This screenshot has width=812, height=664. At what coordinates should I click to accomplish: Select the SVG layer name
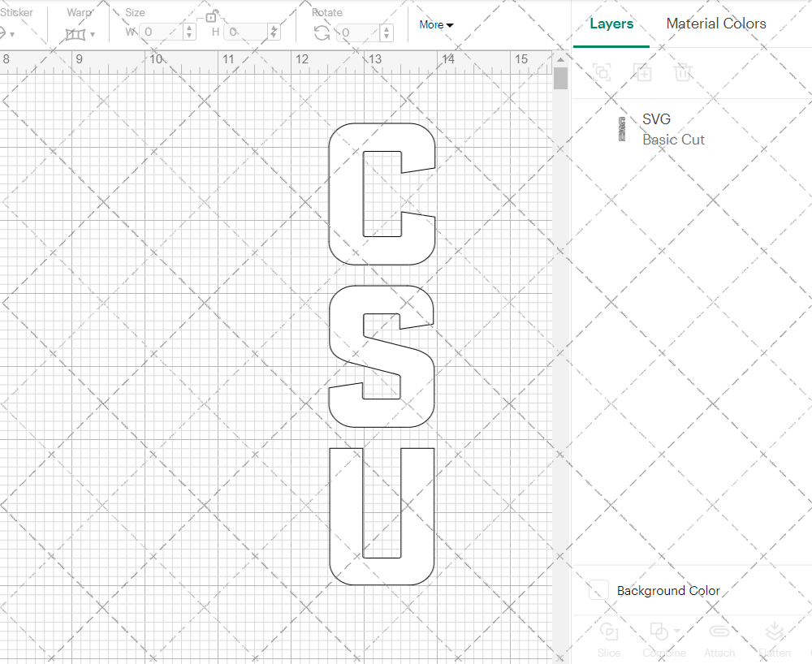(656, 119)
